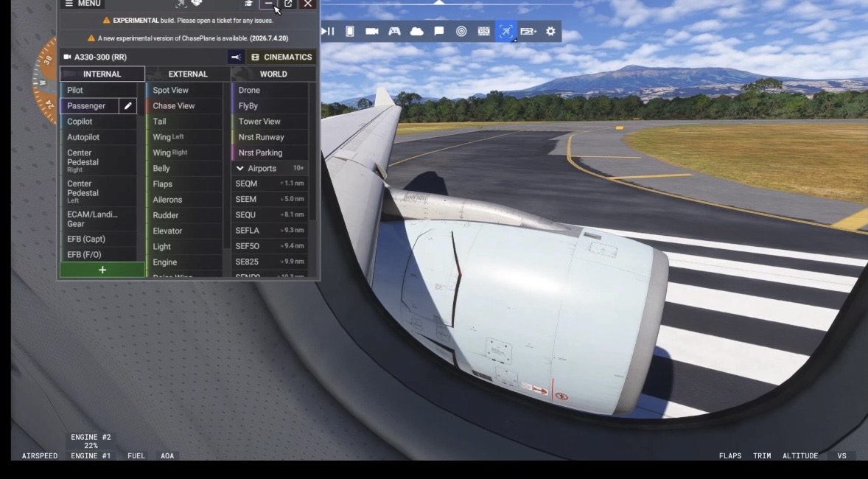Open the camera icon in the sim toolbar

372,31
